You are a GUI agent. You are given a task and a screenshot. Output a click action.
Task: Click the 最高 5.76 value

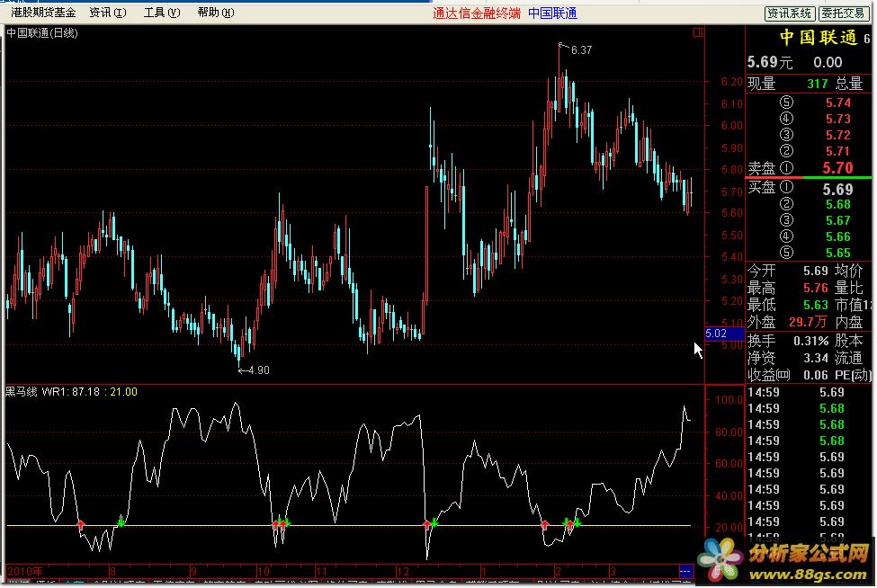[816, 288]
